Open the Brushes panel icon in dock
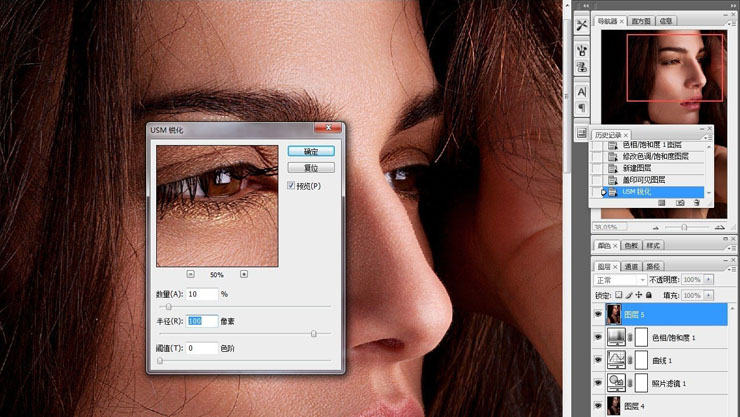The height and width of the screenshot is (417, 740). 582,50
